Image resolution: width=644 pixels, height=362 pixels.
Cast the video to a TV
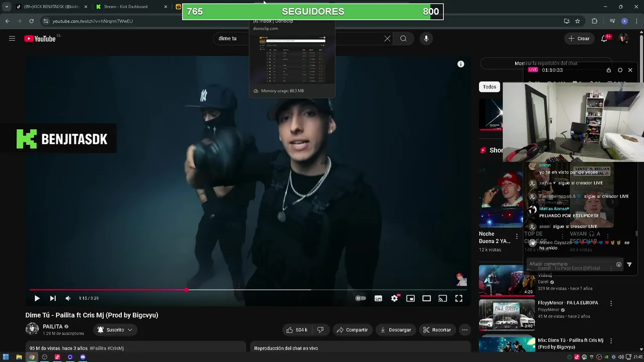[443, 298]
